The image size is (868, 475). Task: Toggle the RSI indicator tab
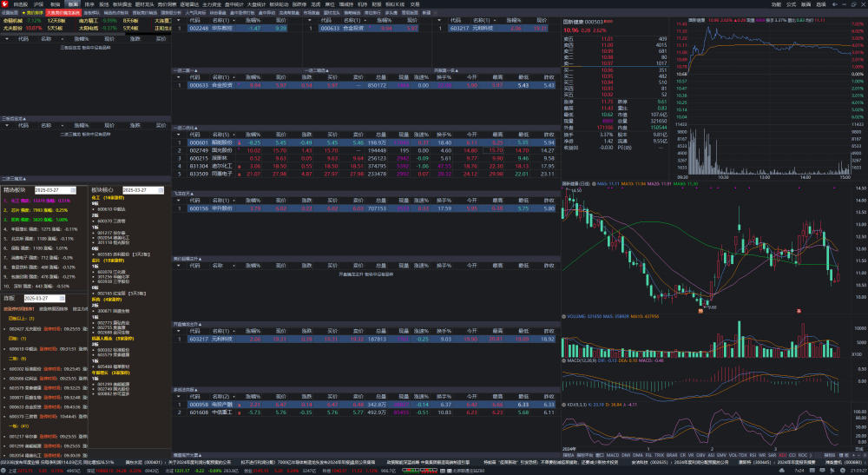click(753, 455)
